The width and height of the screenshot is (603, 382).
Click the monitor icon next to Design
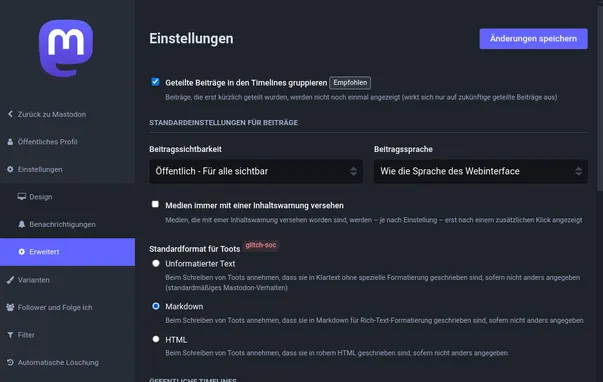point(22,197)
